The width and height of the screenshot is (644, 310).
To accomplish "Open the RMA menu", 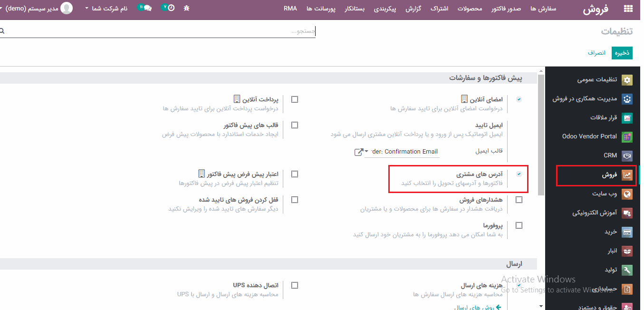I will (290, 9).
